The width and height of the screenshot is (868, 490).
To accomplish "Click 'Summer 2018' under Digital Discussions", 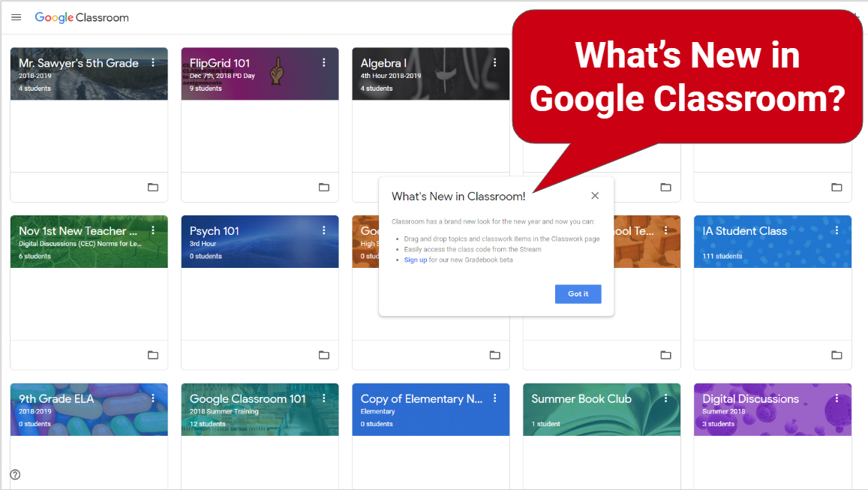I will (724, 411).
